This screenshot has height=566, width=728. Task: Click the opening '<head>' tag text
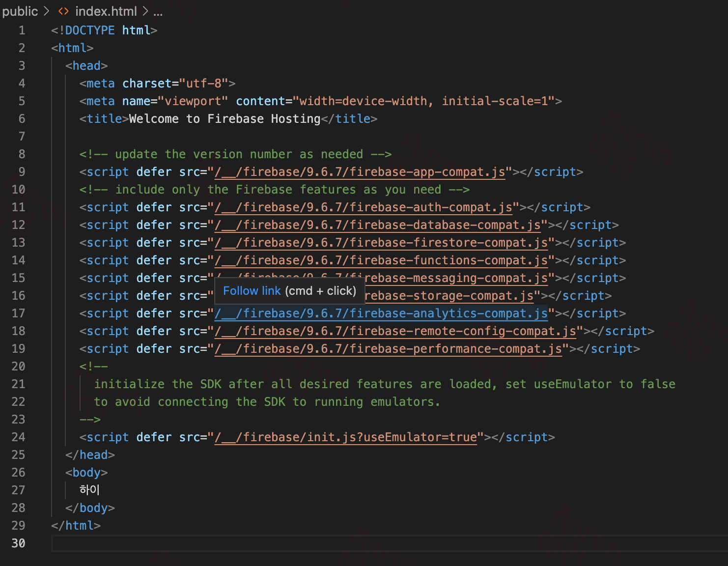click(x=86, y=66)
